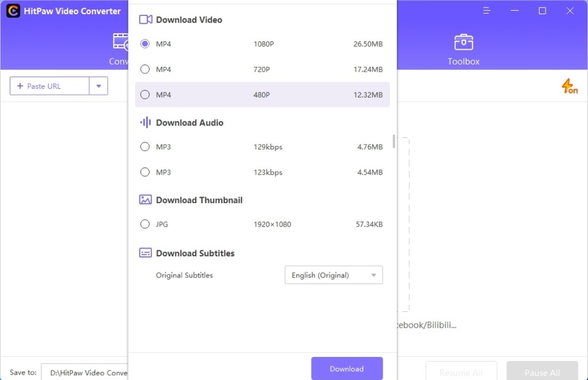Close the HitPaw Video Converter window
This screenshot has width=588, height=380.
[570, 11]
